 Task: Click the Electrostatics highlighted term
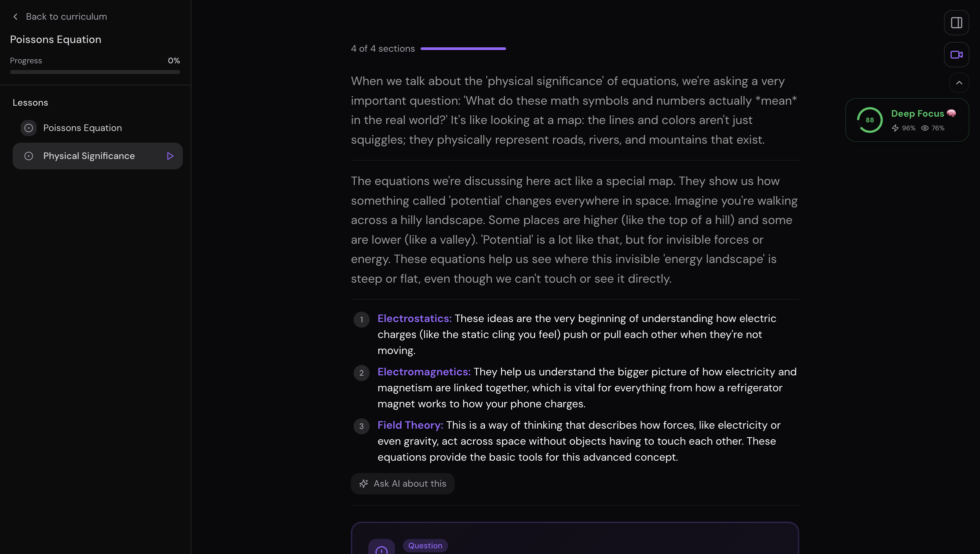(x=414, y=318)
